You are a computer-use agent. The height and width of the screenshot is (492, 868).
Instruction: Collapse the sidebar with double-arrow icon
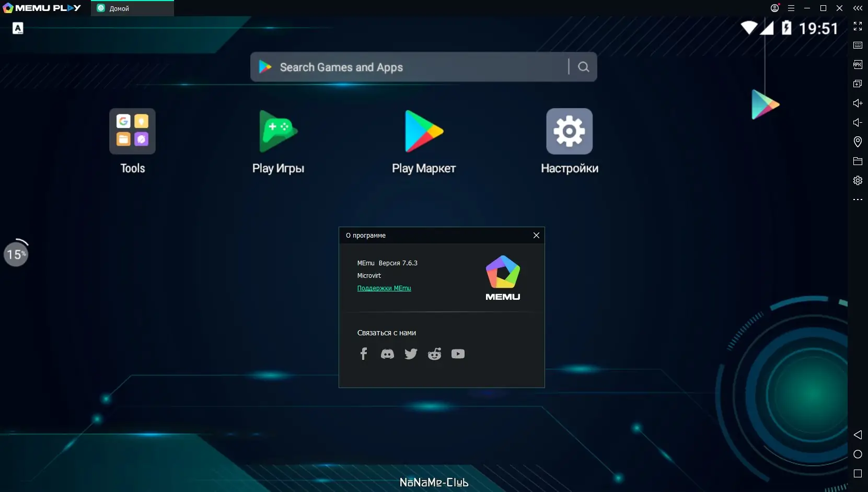pyautogui.click(x=858, y=8)
